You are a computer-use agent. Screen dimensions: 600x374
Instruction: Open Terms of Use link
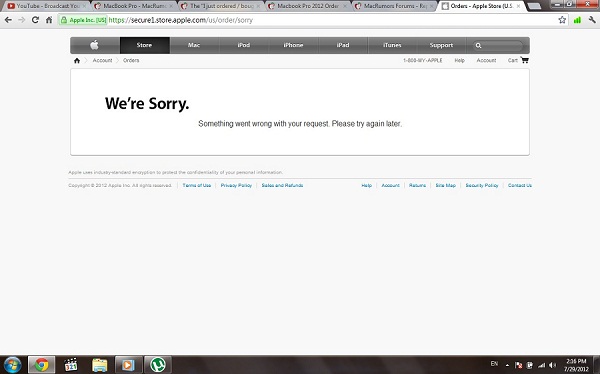[197, 185]
